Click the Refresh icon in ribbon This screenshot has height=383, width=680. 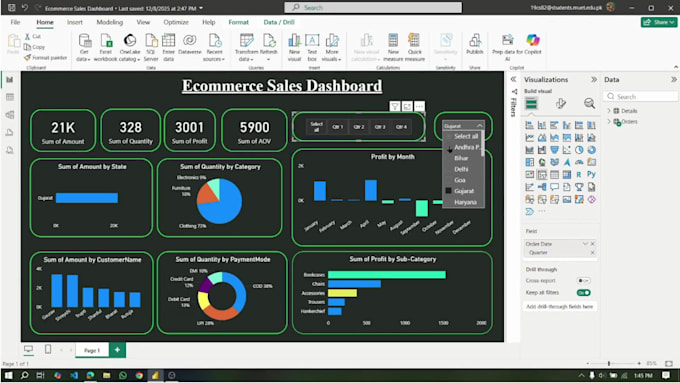268,40
